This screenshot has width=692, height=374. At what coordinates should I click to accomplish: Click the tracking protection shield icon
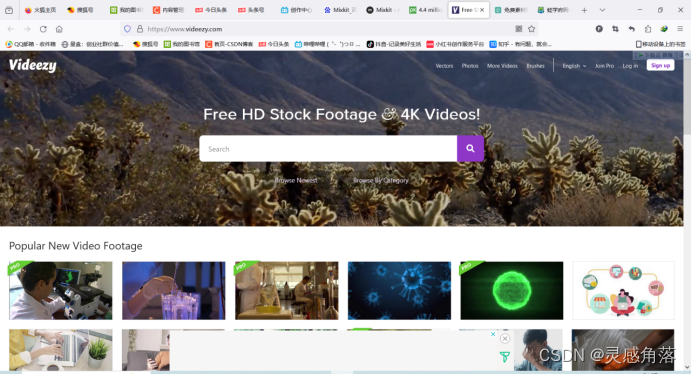(127, 29)
